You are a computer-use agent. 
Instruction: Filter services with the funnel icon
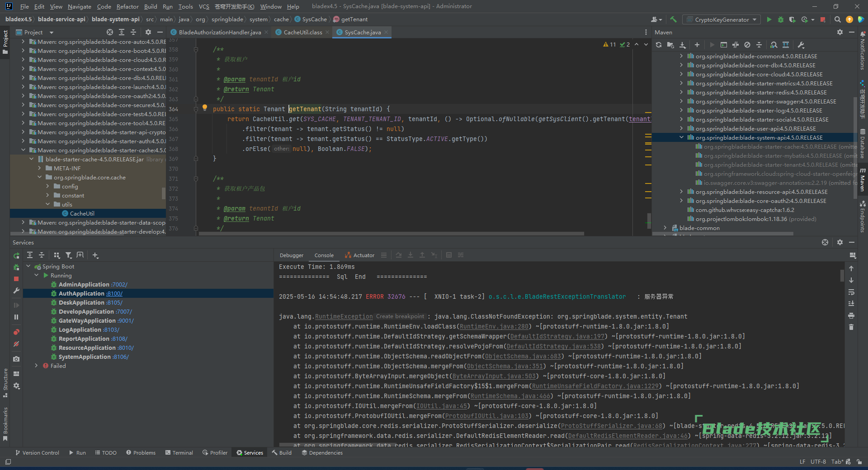click(69, 255)
